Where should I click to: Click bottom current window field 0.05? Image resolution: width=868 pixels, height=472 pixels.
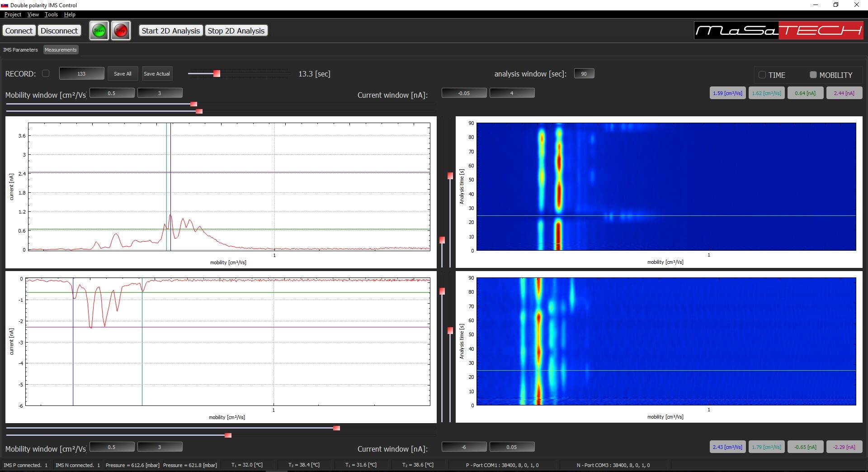pos(512,447)
